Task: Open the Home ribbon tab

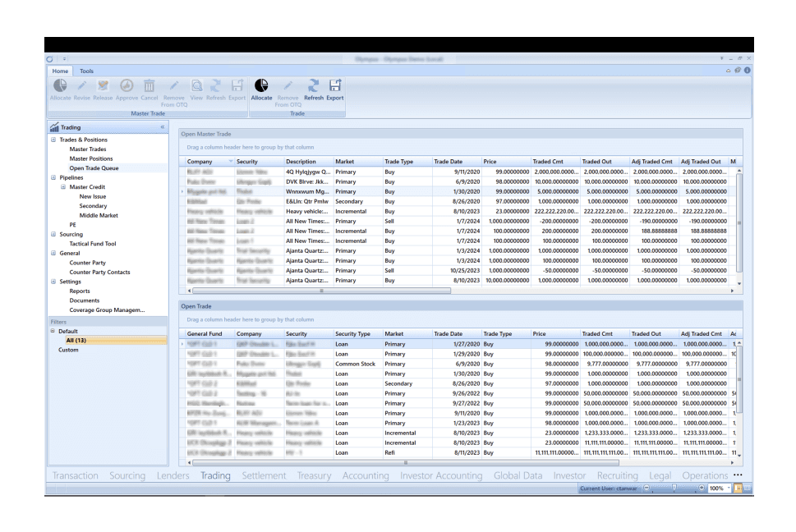Action: click(x=60, y=71)
